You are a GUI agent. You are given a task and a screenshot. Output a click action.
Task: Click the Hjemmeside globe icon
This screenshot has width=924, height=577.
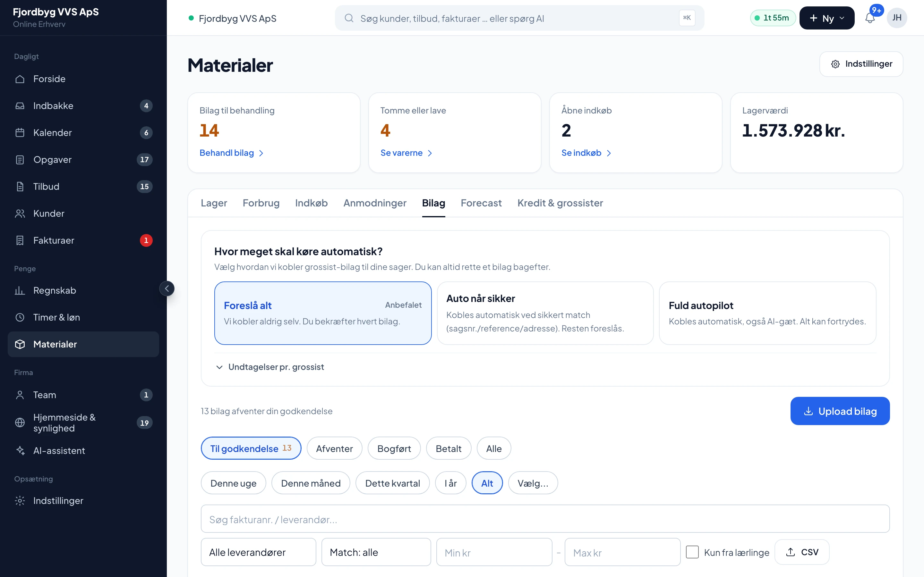(x=20, y=422)
